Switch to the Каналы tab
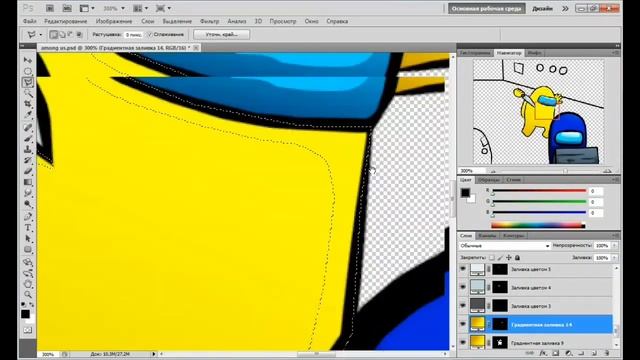This screenshot has width=640, height=360. [x=487, y=236]
